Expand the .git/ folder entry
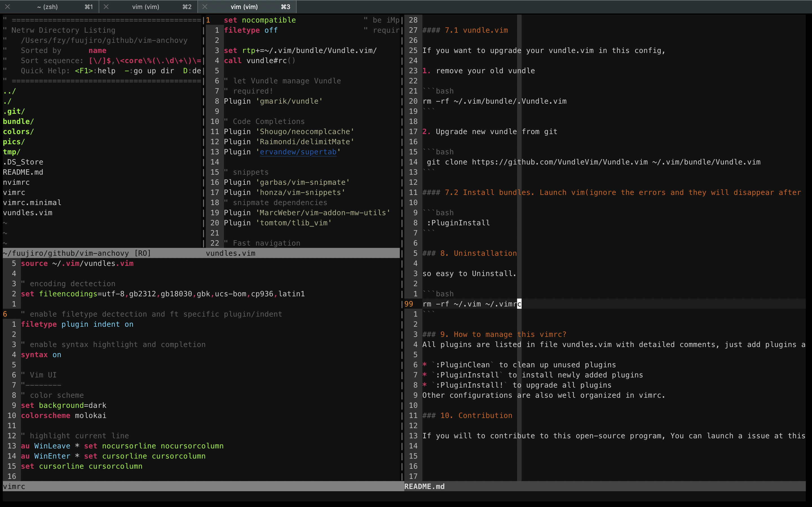This screenshot has height=507, width=812. (14, 111)
